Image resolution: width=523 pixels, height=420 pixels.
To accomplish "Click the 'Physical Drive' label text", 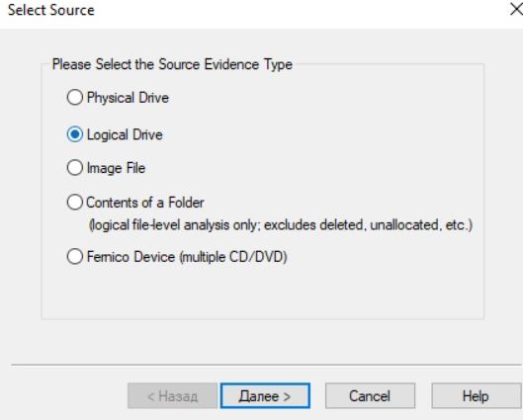I will [x=128, y=98].
